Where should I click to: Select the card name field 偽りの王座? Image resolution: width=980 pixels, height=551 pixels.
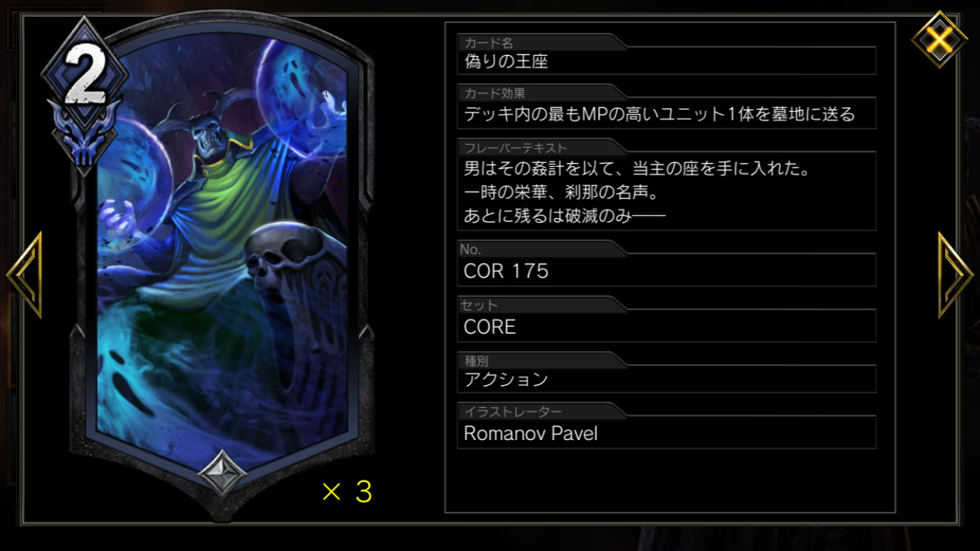[666, 61]
